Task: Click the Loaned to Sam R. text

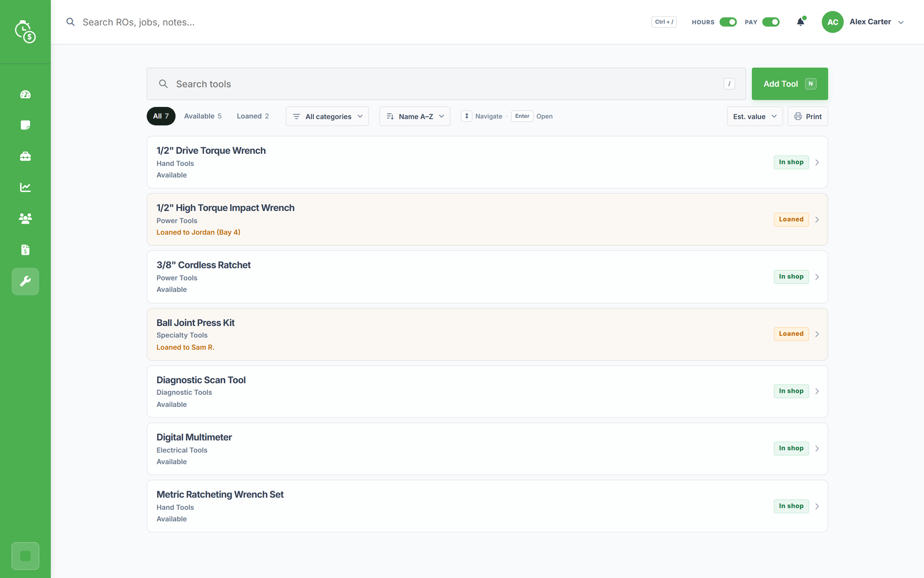Action: coord(185,347)
